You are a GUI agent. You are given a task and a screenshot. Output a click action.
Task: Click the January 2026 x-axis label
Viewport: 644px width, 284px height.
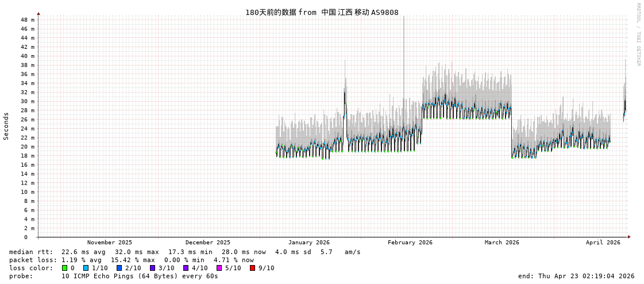(308, 243)
